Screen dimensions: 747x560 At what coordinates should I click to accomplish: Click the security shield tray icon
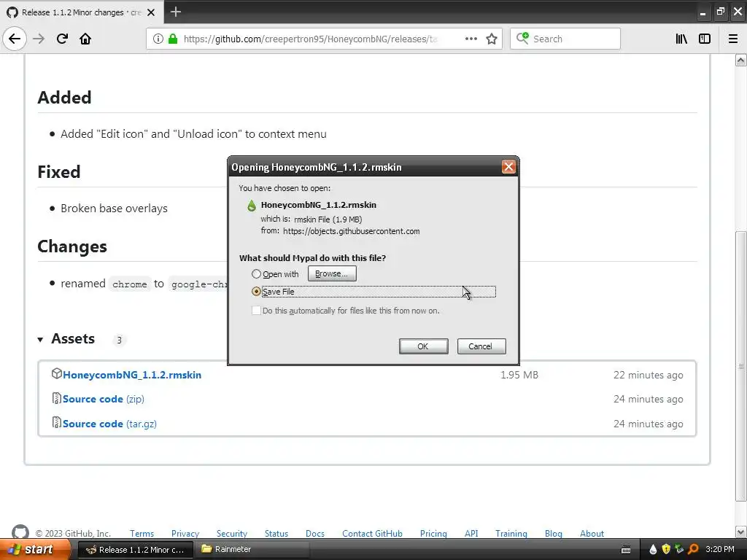click(x=666, y=550)
